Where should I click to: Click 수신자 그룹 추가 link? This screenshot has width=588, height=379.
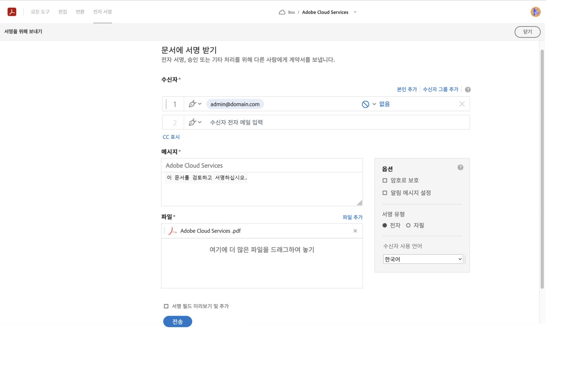(x=440, y=89)
